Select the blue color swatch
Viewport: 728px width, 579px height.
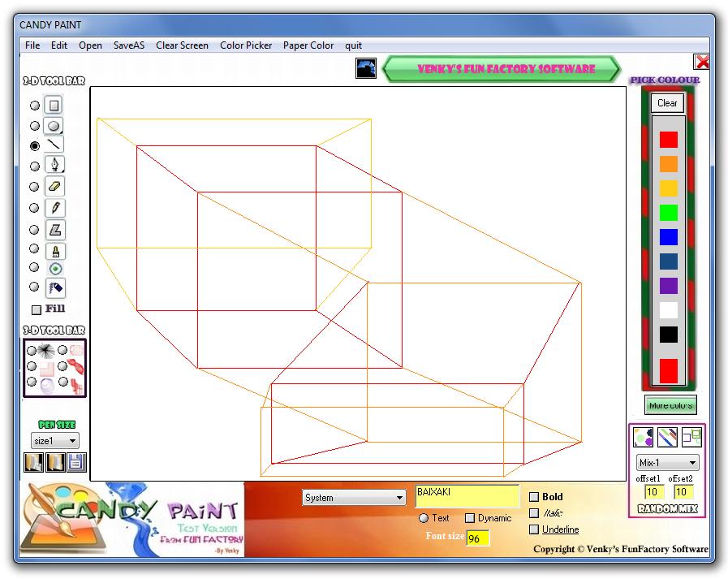[x=667, y=237]
